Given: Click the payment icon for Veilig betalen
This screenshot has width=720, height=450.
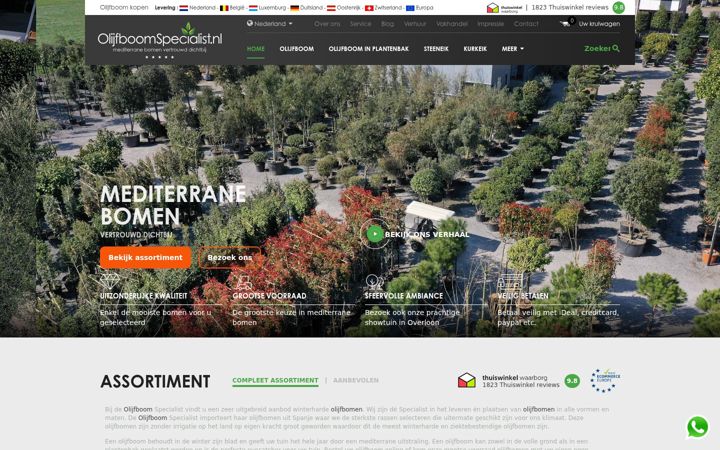Looking at the screenshot, I should pyautogui.click(x=510, y=281).
